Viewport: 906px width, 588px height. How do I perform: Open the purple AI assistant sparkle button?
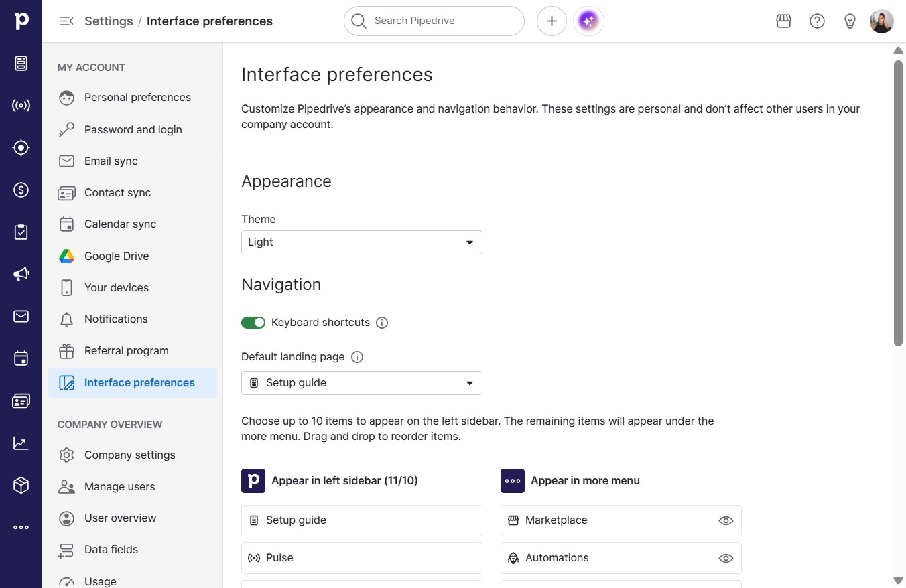coord(588,21)
